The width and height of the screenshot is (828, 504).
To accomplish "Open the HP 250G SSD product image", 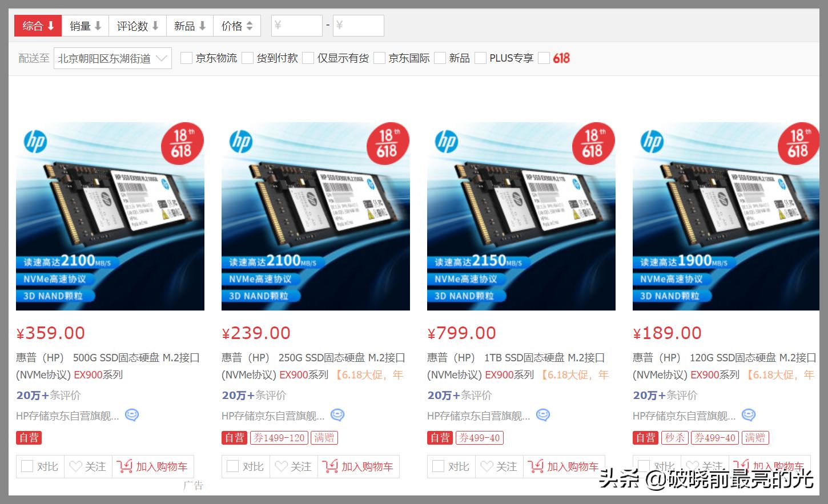I will coord(316,216).
